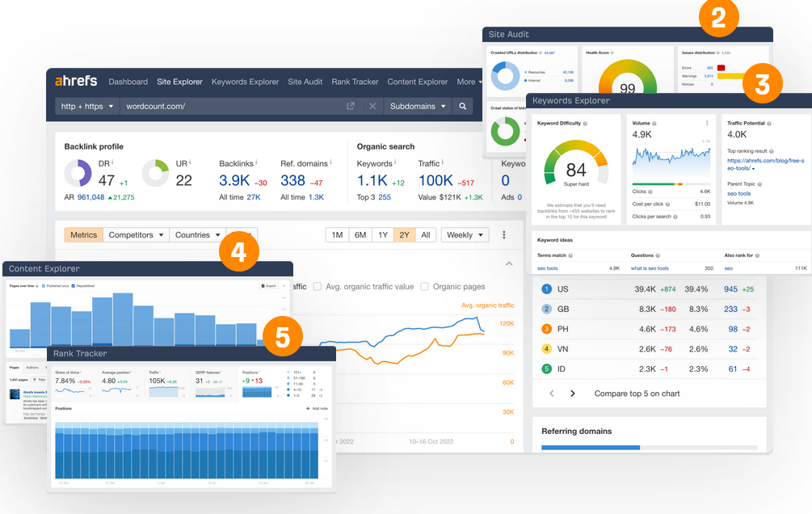Open Content Explorer in navigation
The image size is (812, 514).
(418, 82)
